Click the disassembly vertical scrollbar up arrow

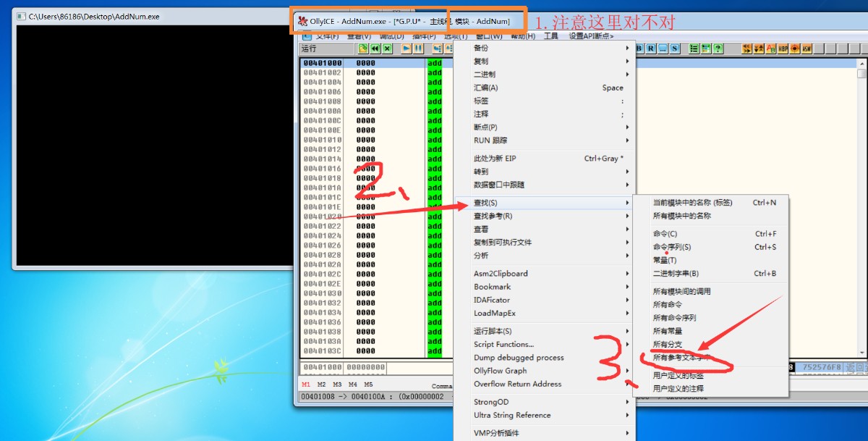pyautogui.click(x=861, y=63)
